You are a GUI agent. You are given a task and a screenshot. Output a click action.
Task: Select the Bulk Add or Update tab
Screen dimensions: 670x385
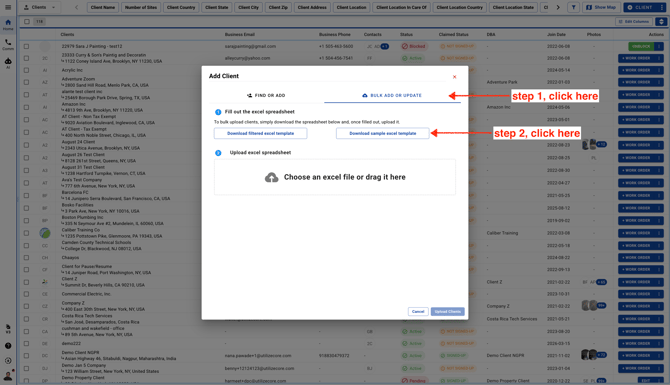click(392, 95)
